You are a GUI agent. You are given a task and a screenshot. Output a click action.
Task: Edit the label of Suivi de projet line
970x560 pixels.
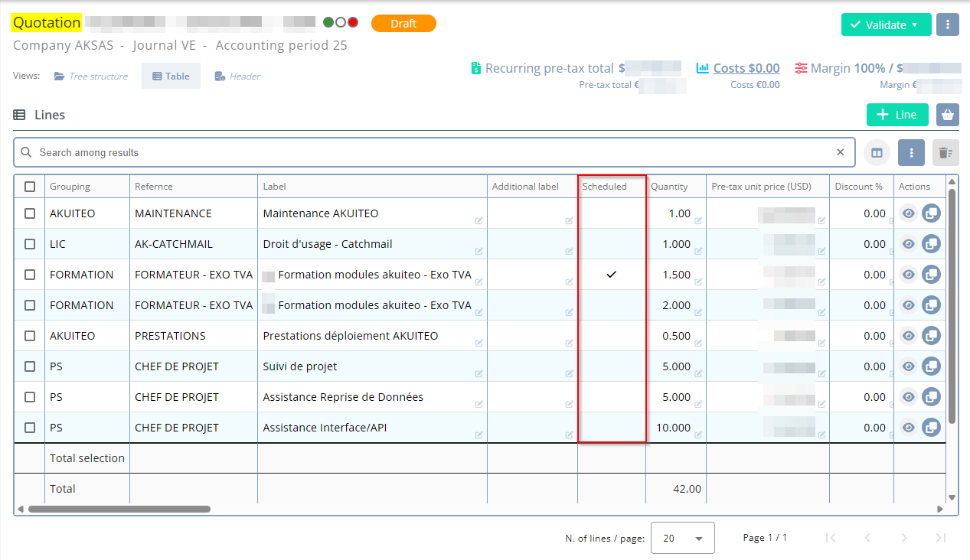[478, 373]
